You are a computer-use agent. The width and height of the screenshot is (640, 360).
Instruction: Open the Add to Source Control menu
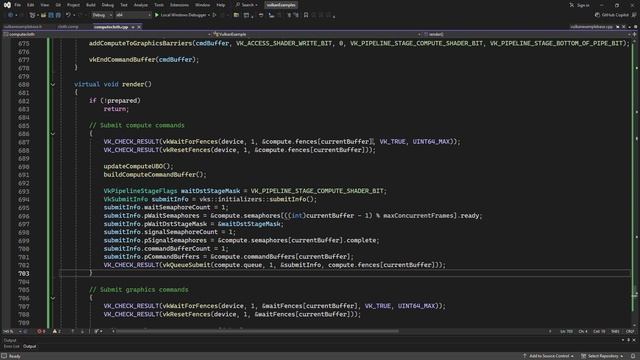click(548, 356)
